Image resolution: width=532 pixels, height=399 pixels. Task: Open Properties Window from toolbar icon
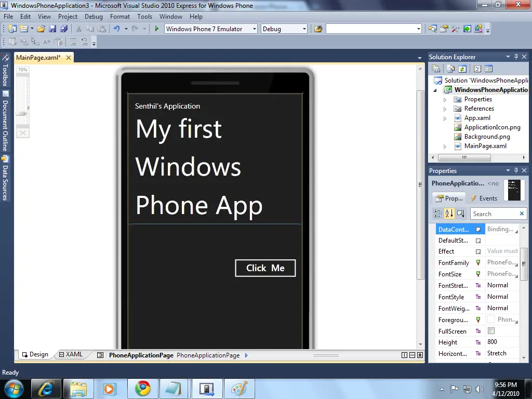point(444,29)
